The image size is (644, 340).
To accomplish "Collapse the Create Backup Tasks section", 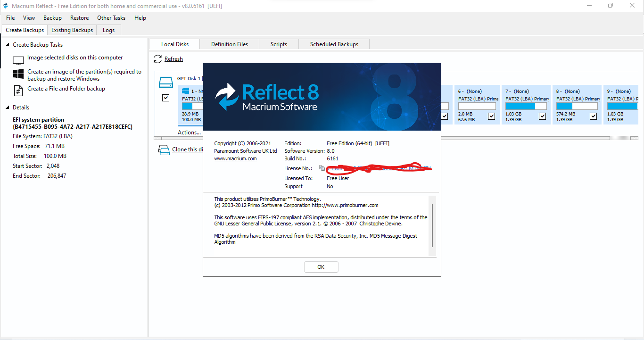I will point(7,45).
